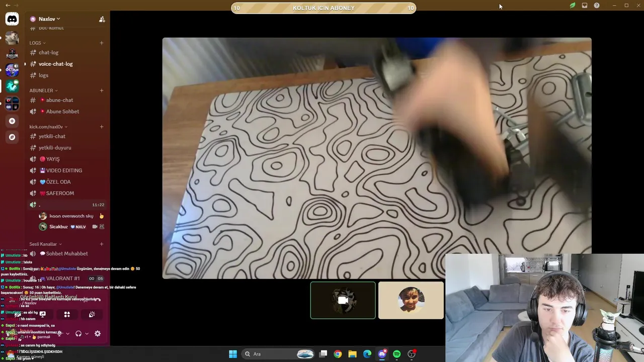Open microphone input options arrow

point(68,333)
